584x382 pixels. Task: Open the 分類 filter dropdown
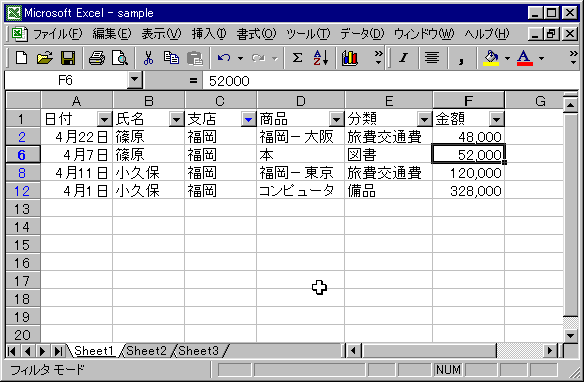[424, 120]
